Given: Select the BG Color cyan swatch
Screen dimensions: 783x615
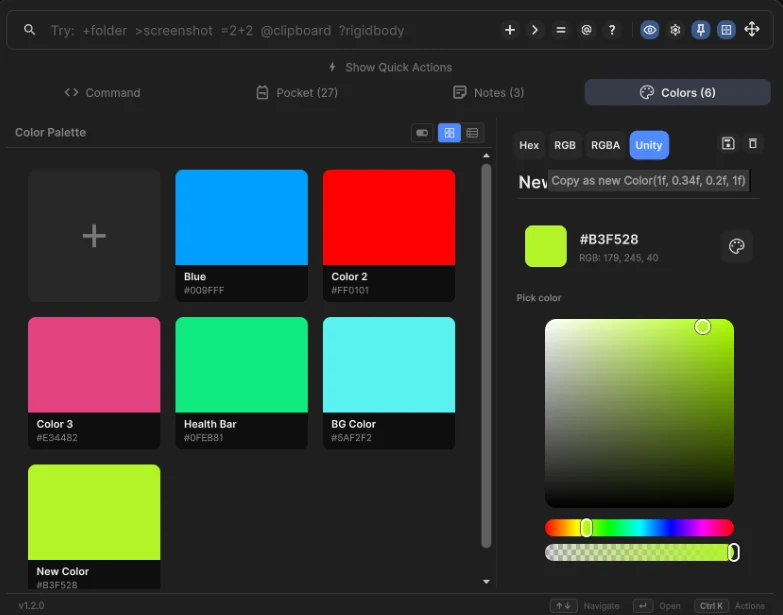Looking at the screenshot, I should [x=389, y=383].
